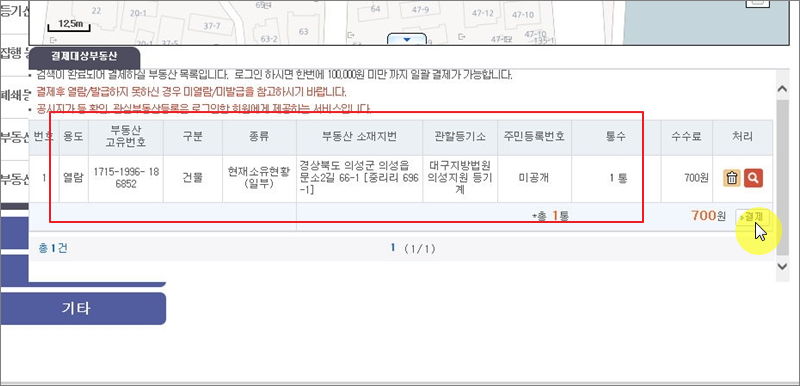
Task: Select the 건물 cell under 구분
Action: 192,178
